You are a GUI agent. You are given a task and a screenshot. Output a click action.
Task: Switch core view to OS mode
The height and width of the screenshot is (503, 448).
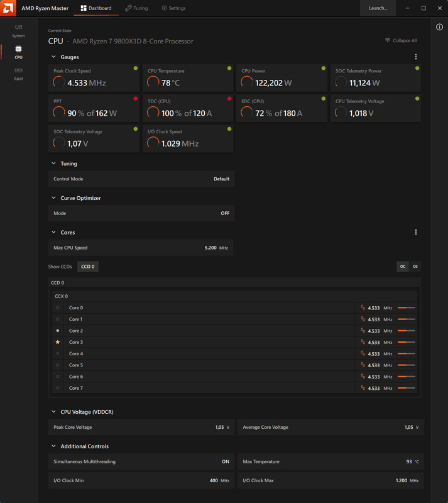[x=415, y=267]
